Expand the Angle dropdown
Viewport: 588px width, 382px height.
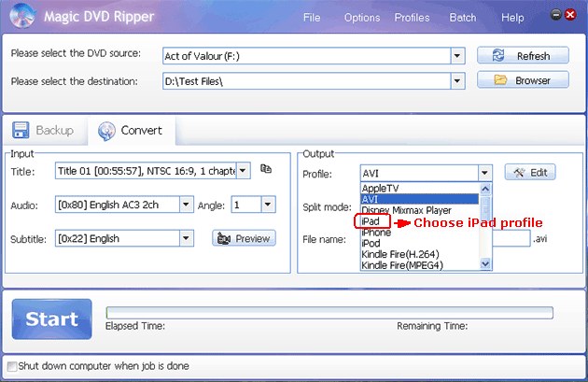click(x=268, y=205)
